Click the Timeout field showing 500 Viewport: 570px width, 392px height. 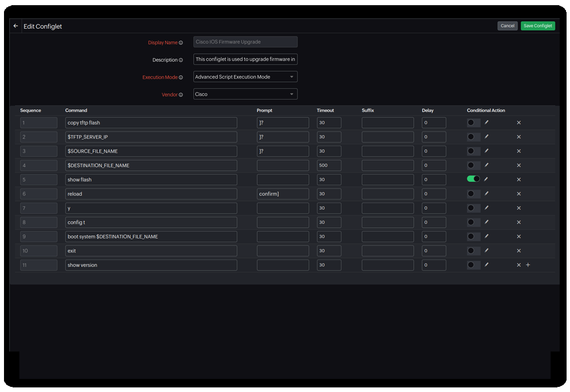(329, 165)
